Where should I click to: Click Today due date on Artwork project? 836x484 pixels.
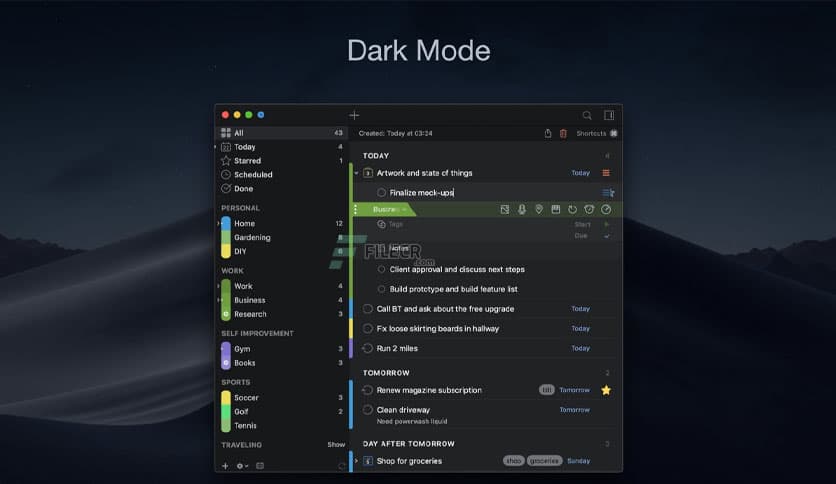[581, 173]
